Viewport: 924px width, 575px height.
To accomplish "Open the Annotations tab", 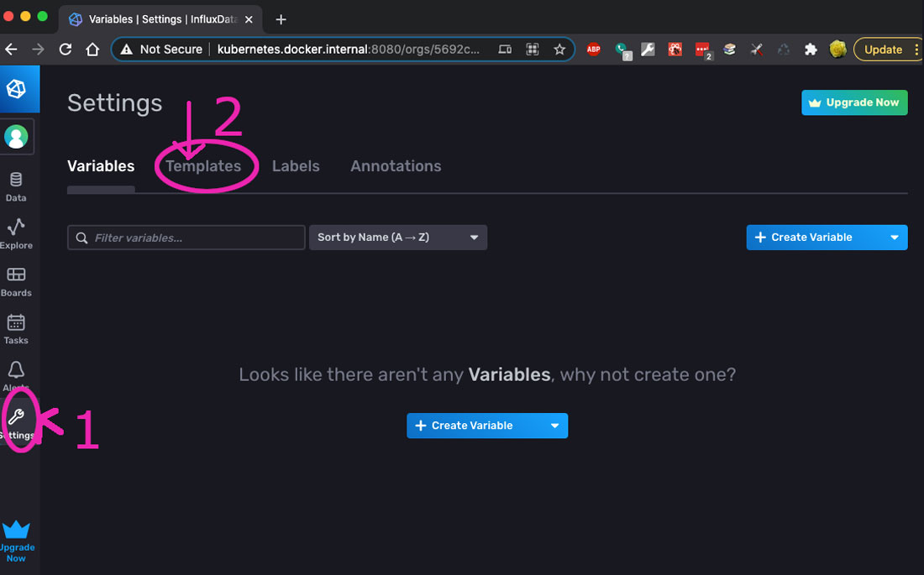I will click(x=396, y=166).
